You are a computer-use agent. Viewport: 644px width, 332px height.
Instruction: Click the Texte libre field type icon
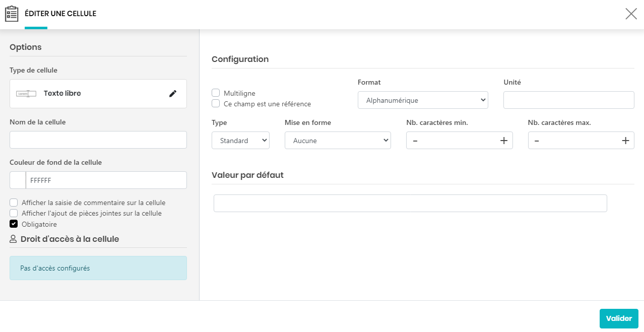[x=26, y=93]
